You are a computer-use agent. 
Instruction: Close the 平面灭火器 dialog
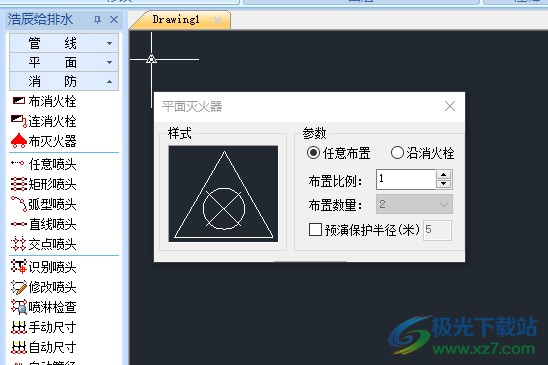[x=450, y=106]
